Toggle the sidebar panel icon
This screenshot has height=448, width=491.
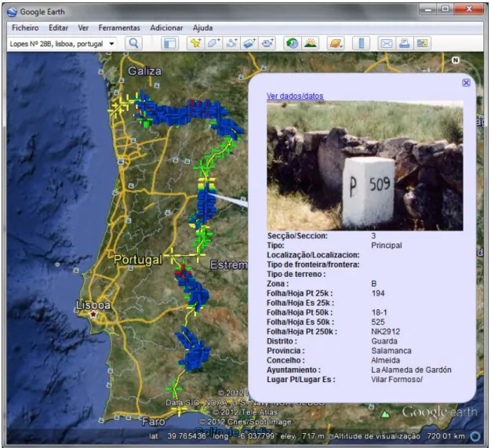[169, 43]
